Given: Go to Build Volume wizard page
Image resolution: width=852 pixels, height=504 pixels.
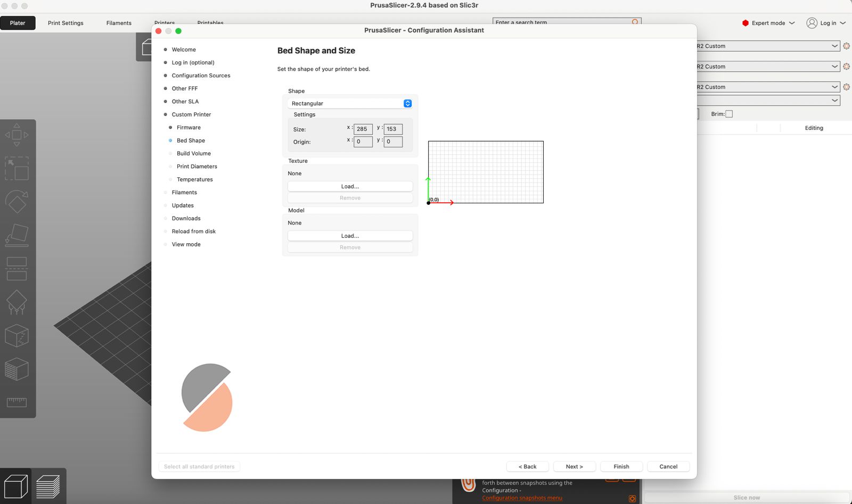Looking at the screenshot, I should (194, 153).
